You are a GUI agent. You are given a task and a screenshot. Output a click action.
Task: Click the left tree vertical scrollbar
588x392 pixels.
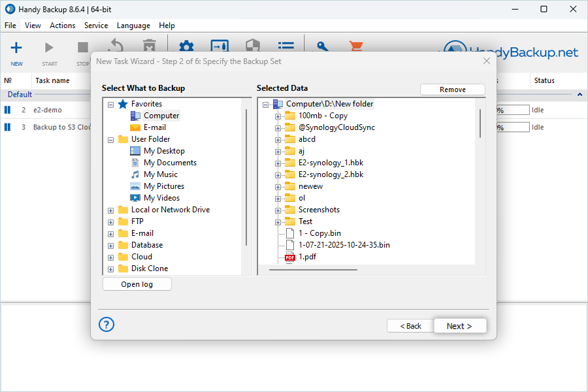click(246, 177)
